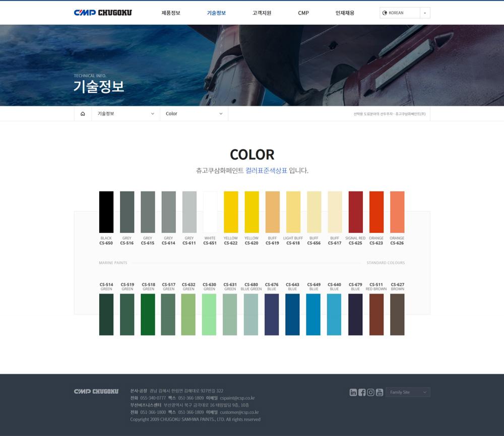Image resolution: width=504 pixels, height=436 pixels.
Task: Expand the 기술정보 breadcrumb dropdown
Action: [x=126, y=114]
